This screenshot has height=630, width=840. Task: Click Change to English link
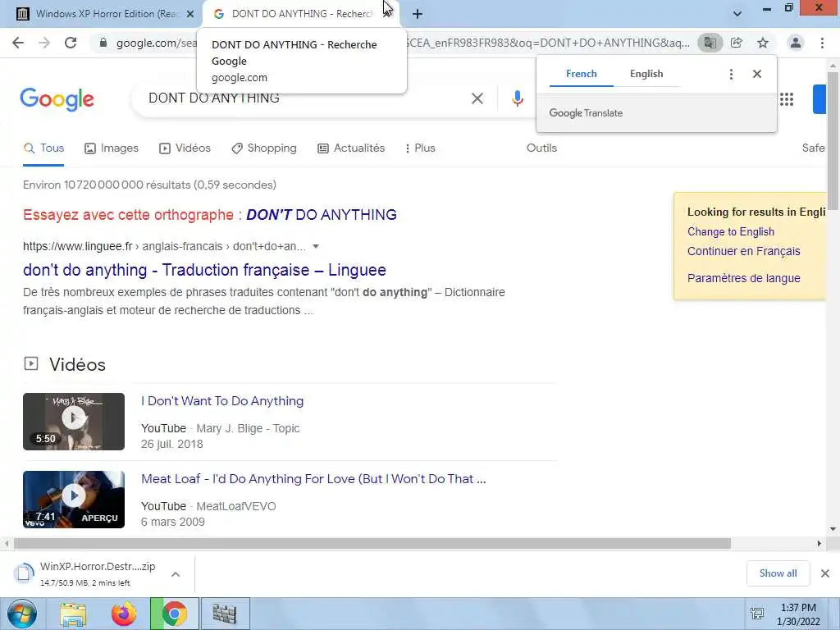coord(731,232)
